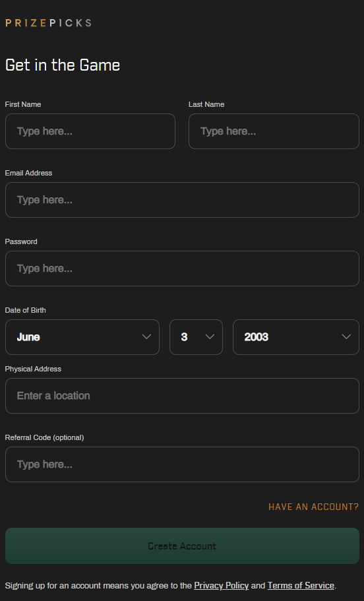Viewport: 364px width, 601px height.
Task: Click the Referral Code optional field
Action: 182,464
